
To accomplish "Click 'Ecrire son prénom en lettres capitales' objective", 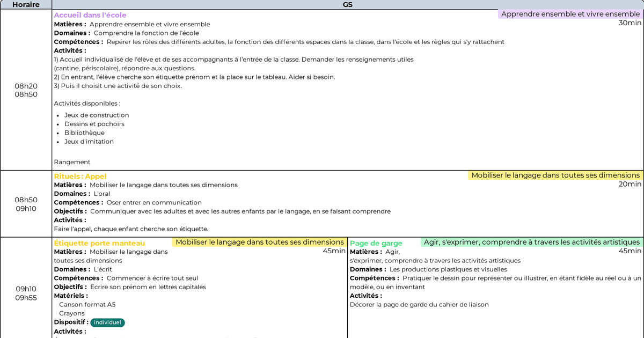I will pyautogui.click(x=148, y=287).
